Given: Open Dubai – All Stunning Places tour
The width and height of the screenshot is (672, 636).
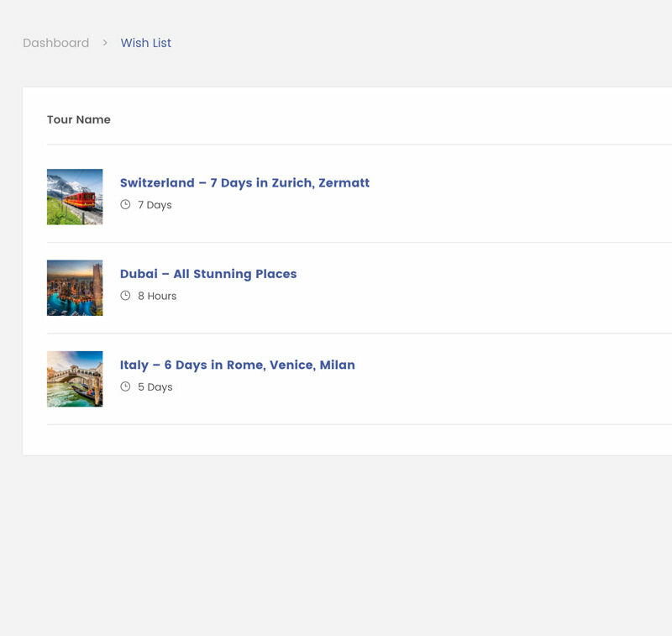Looking at the screenshot, I should tap(208, 274).
